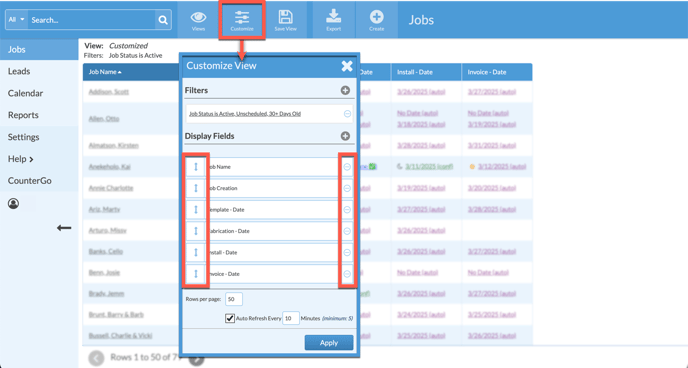
Task: Open the Banks, Cello job link
Action: pyautogui.click(x=105, y=251)
